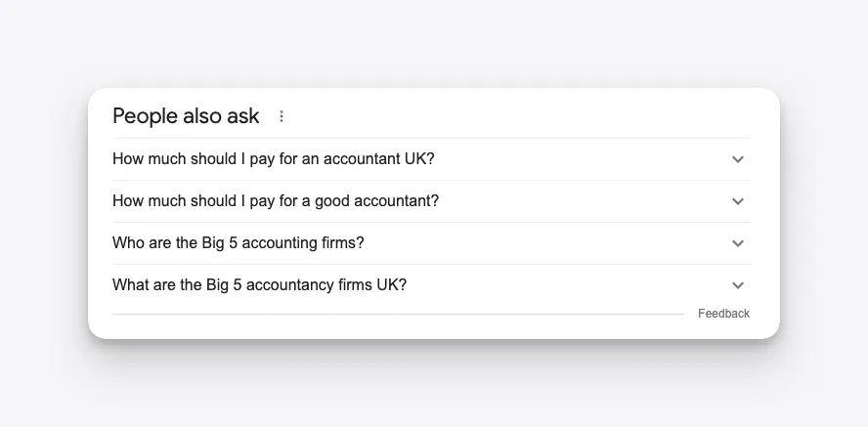The image size is (868, 427).
Task: Click the chevron for Big 5 accounting firms
Action: point(737,243)
